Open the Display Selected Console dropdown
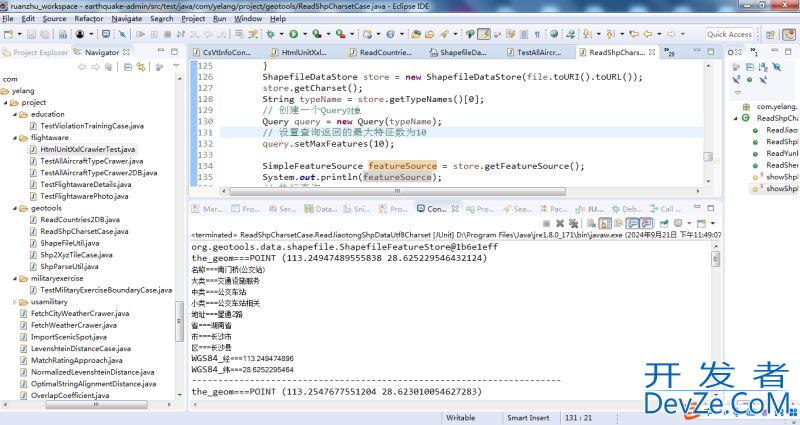 [x=689, y=223]
